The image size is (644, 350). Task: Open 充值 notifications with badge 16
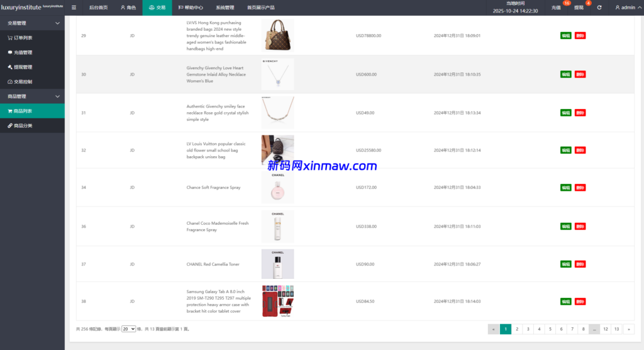[556, 8]
